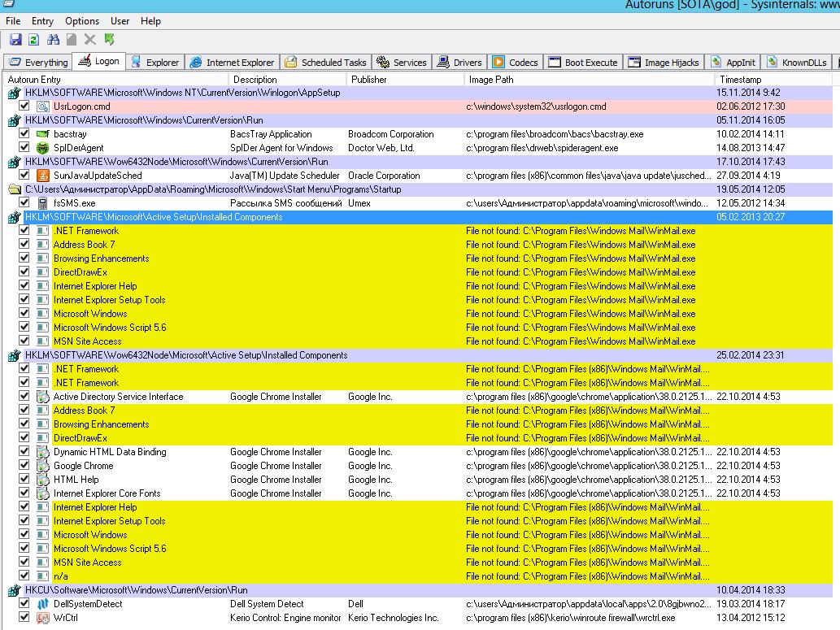
Task: Open the Drivers tab
Action: click(460, 62)
